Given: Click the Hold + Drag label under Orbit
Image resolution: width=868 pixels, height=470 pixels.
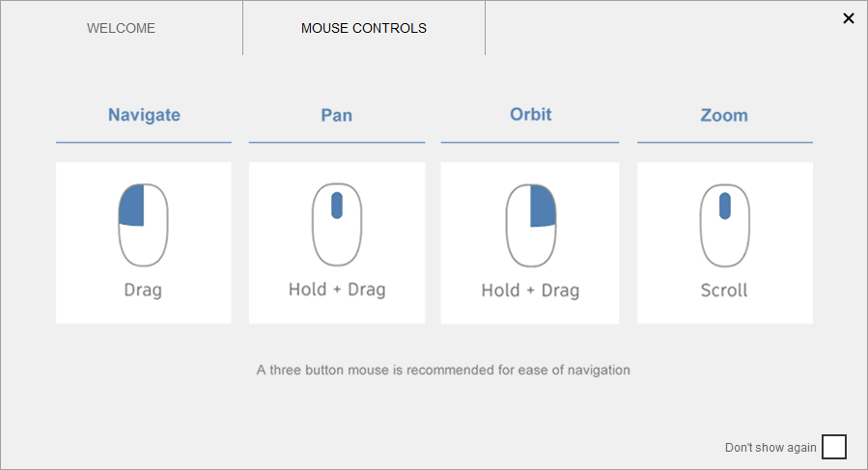Looking at the screenshot, I should pos(531,290).
